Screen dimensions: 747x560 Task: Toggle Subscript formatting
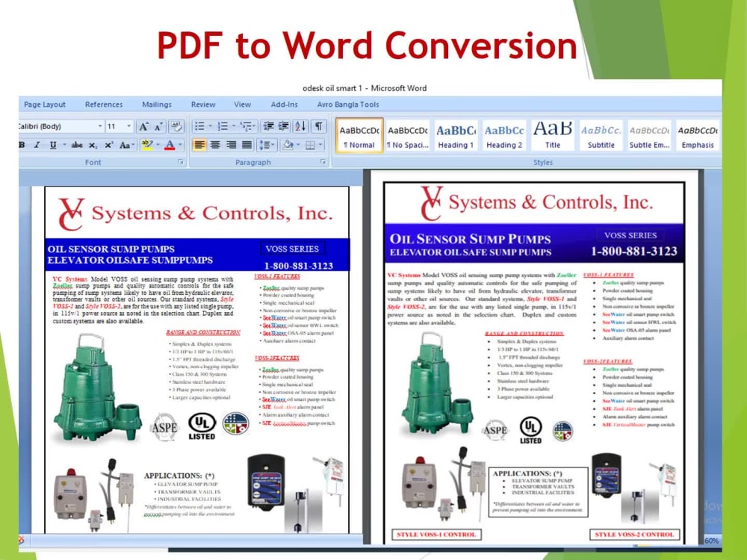click(93, 145)
